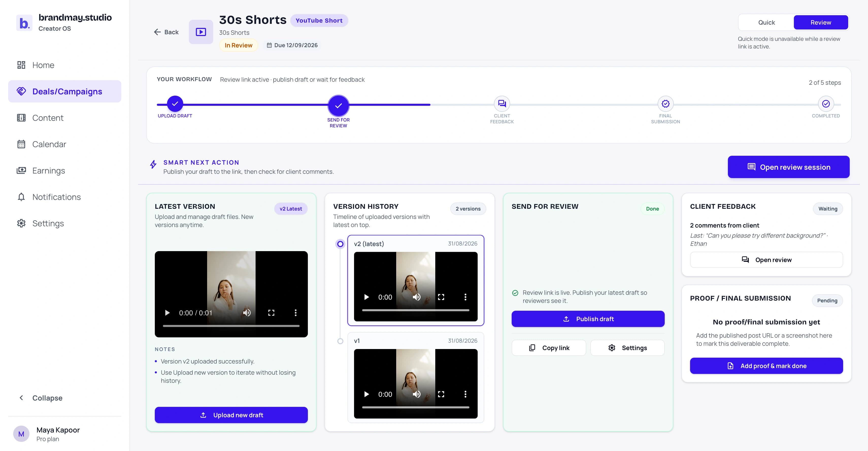Switch to Quick mode
Image resolution: width=868 pixels, height=451 pixels.
pos(766,22)
